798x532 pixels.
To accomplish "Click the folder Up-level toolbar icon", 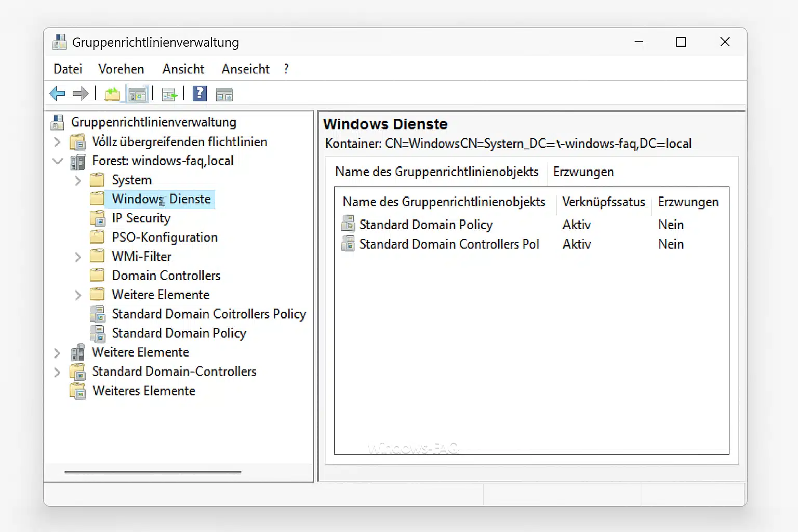I will (112, 94).
